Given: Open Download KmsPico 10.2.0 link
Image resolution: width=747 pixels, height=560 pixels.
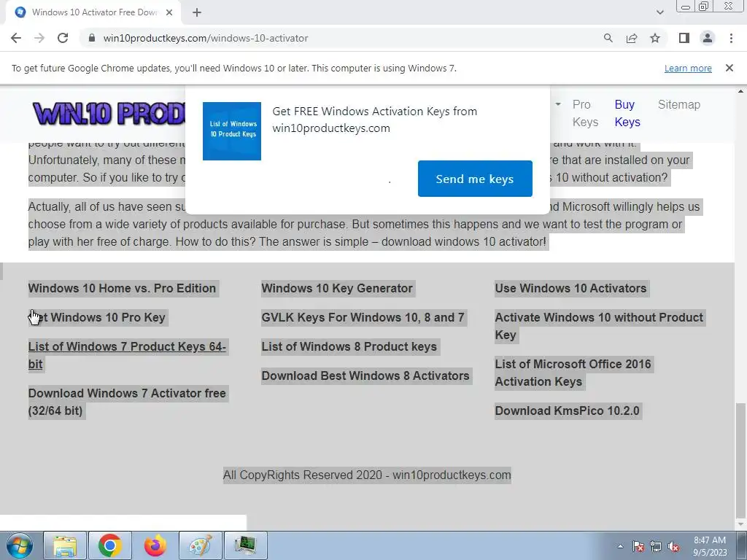Looking at the screenshot, I should (567, 411).
